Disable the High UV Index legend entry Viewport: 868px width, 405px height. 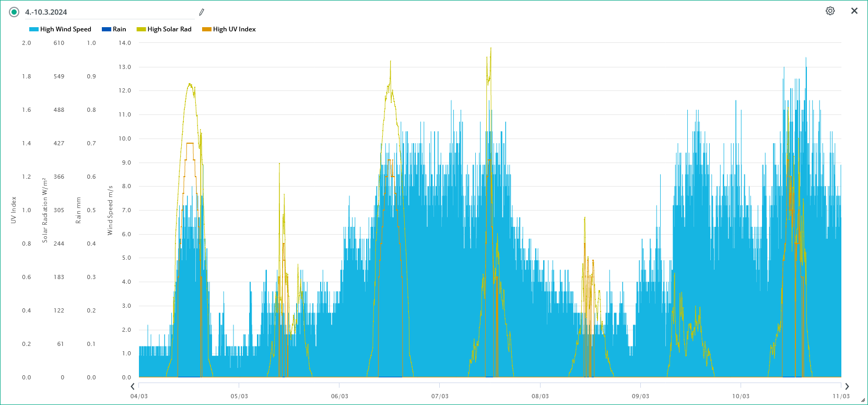(x=234, y=29)
